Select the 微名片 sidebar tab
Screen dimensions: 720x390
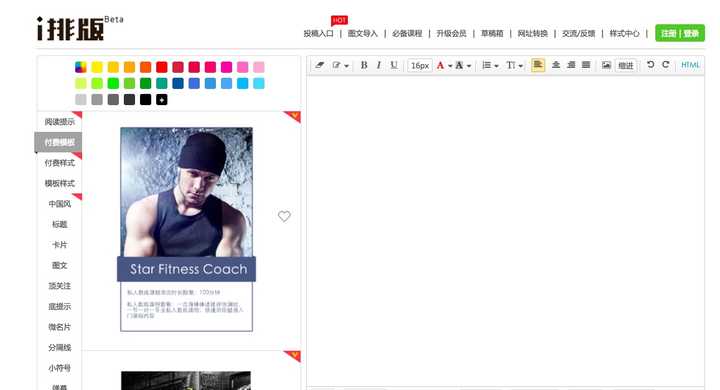tap(59, 327)
